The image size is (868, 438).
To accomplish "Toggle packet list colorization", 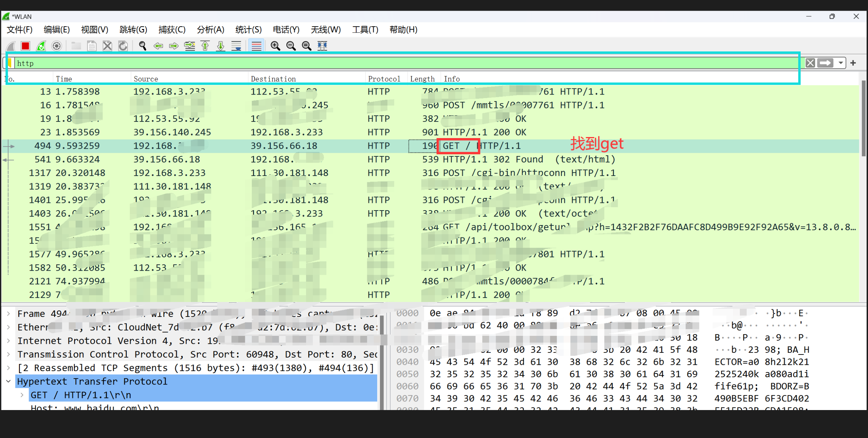I will tap(256, 46).
